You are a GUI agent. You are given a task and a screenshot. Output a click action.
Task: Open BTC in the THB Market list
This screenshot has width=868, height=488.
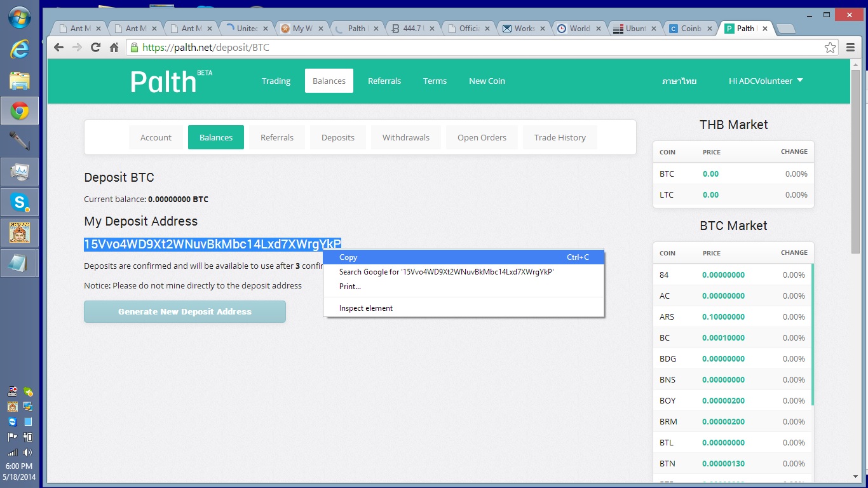coord(733,173)
